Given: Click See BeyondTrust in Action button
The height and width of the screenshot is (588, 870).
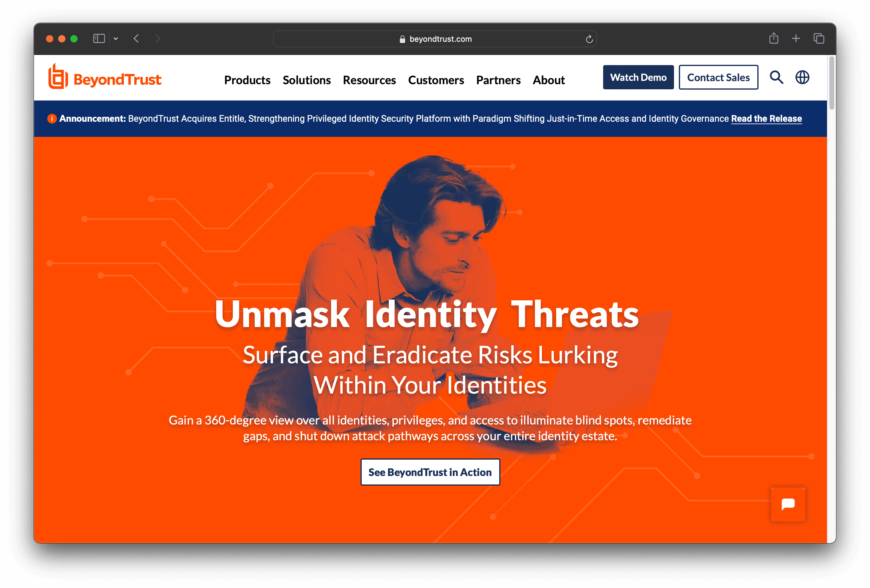Looking at the screenshot, I should (x=430, y=472).
